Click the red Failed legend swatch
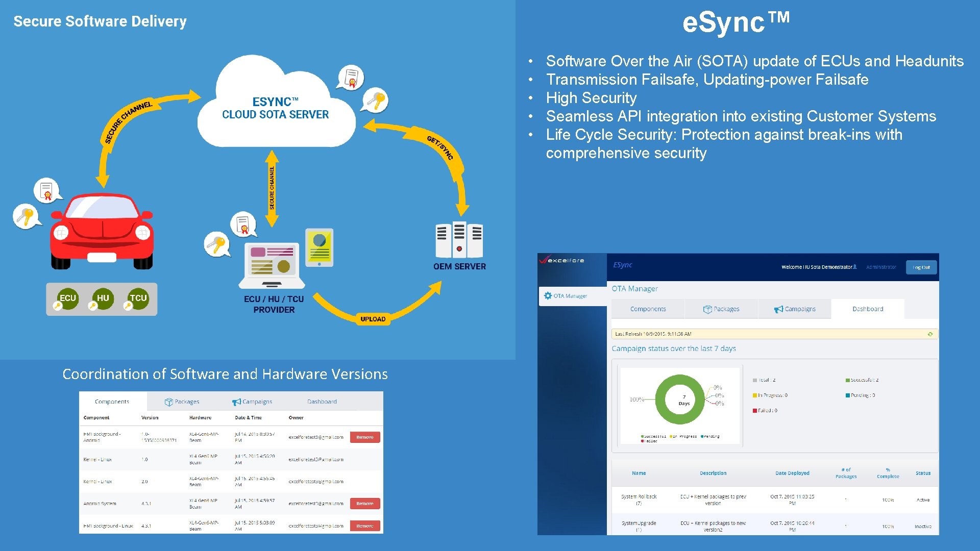This screenshot has height=551, width=980. [x=755, y=411]
